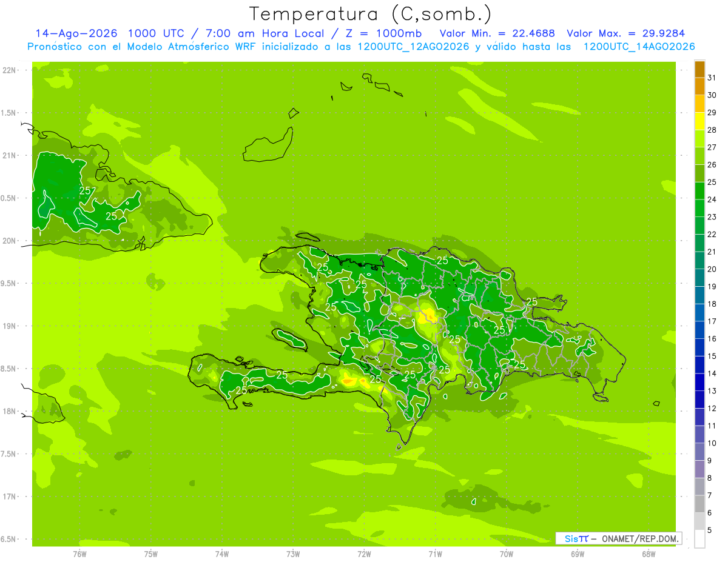Click the legend scale number 18

712,304
